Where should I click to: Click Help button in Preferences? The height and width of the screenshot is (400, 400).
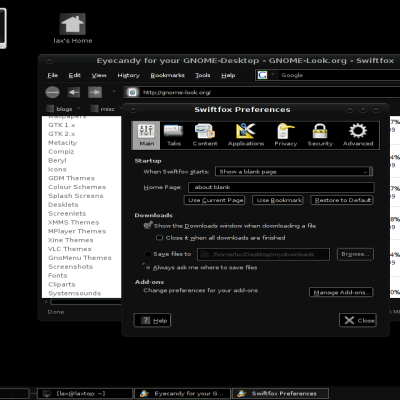tap(152, 320)
